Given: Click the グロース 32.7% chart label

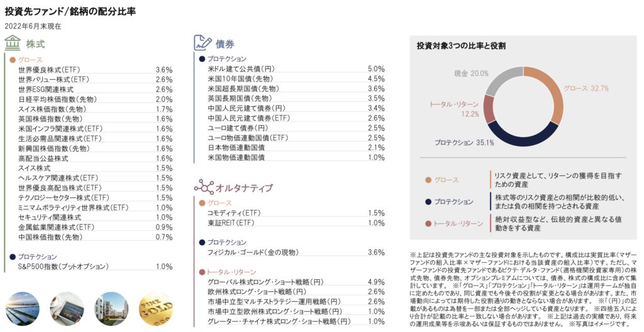Looking at the screenshot, I should click(x=586, y=88).
